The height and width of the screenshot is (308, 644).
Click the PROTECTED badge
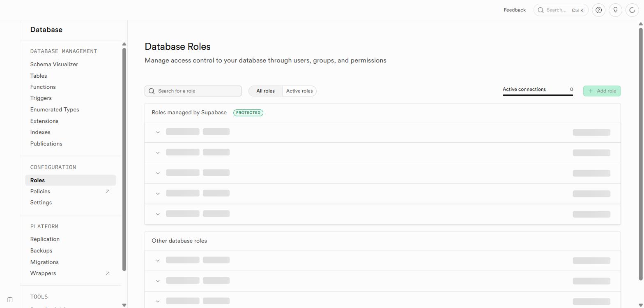(248, 113)
